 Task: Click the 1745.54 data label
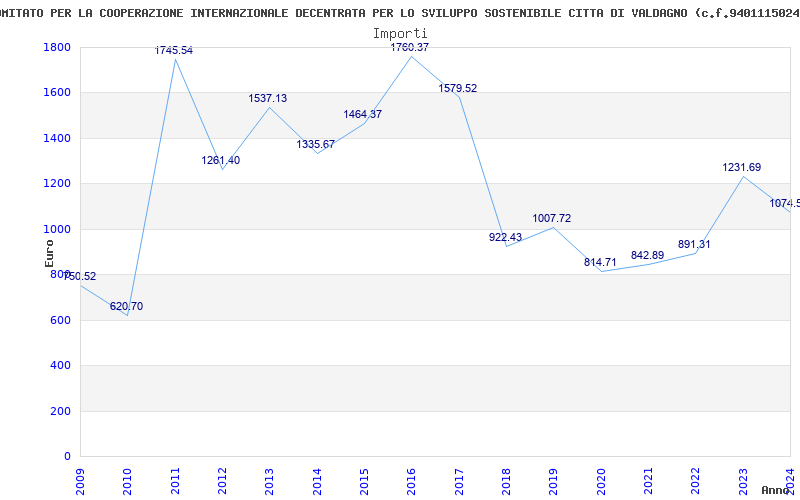click(x=174, y=50)
